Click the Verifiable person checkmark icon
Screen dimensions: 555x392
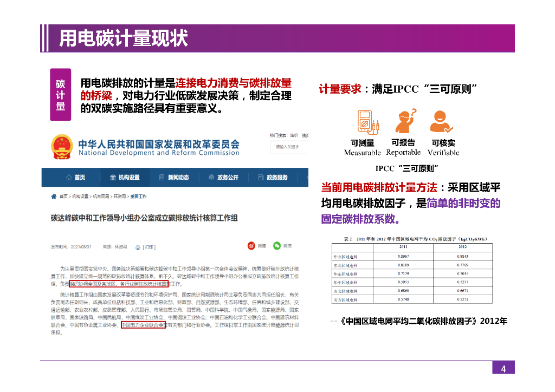point(441,122)
